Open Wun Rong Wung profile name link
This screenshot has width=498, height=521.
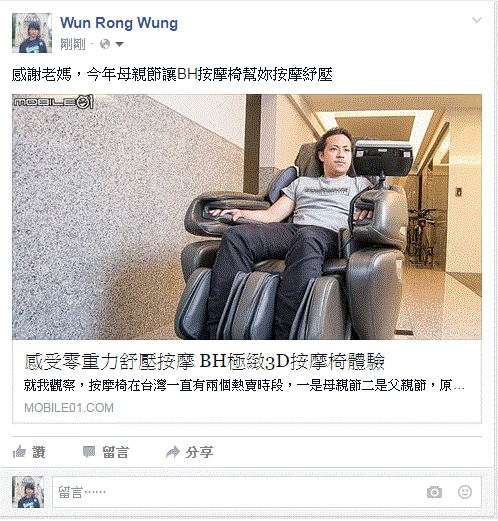(119, 23)
